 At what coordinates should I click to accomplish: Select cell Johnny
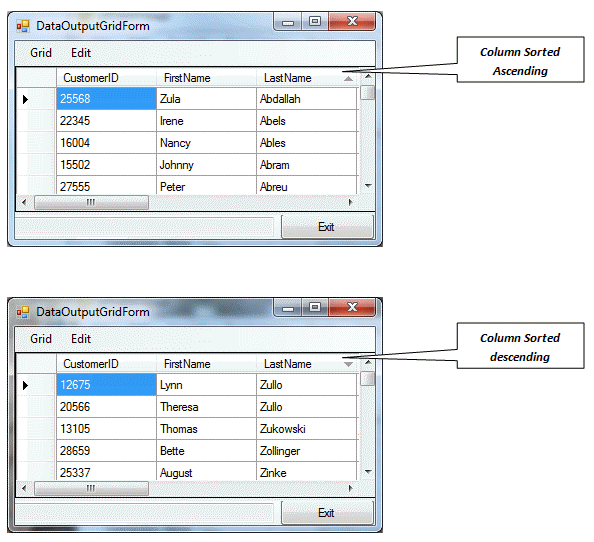[x=206, y=165]
